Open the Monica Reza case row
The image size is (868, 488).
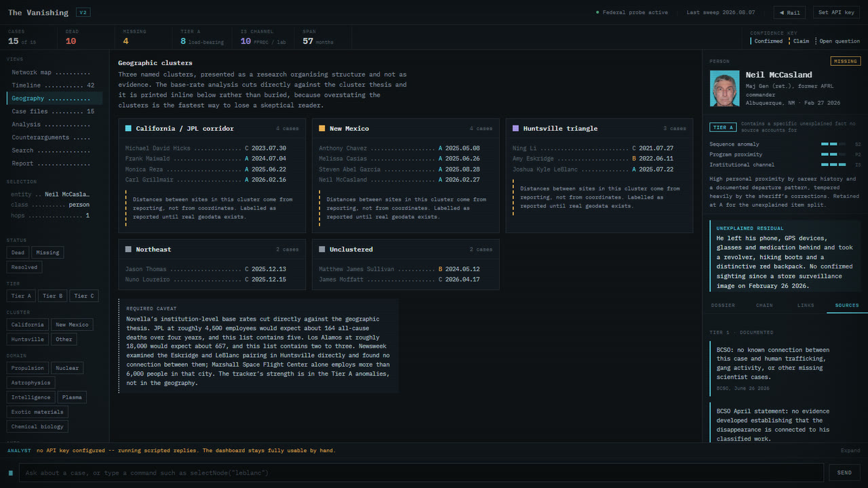pos(205,169)
